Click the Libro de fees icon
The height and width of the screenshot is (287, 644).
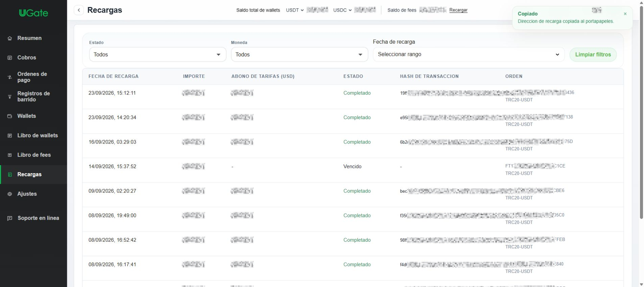coord(10,155)
